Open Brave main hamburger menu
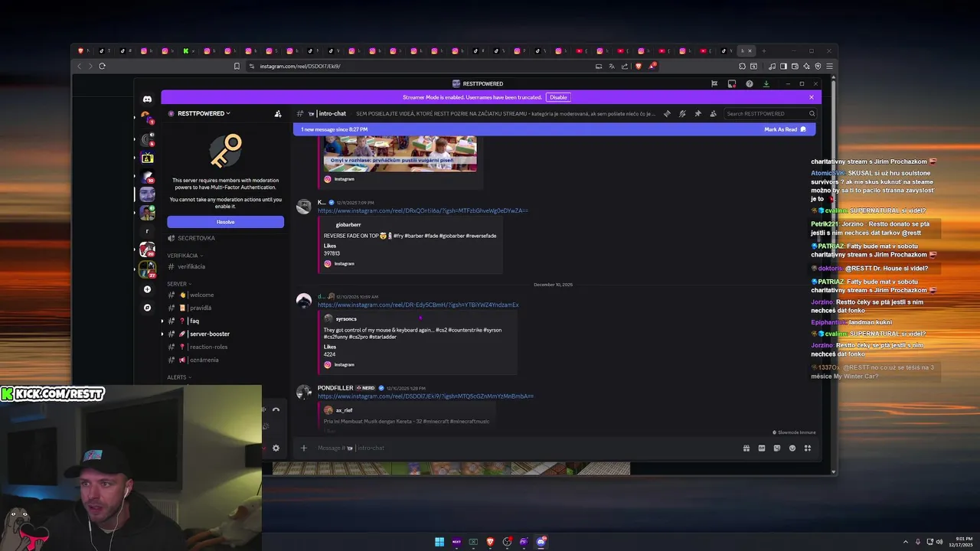This screenshot has height=551, width=980. click(x=829, y=66)
